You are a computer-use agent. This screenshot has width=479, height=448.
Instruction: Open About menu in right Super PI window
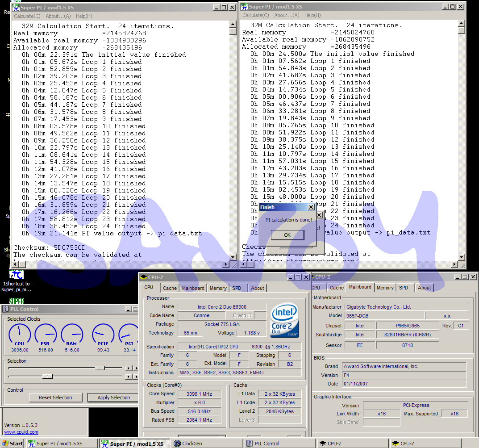(287, 15)
